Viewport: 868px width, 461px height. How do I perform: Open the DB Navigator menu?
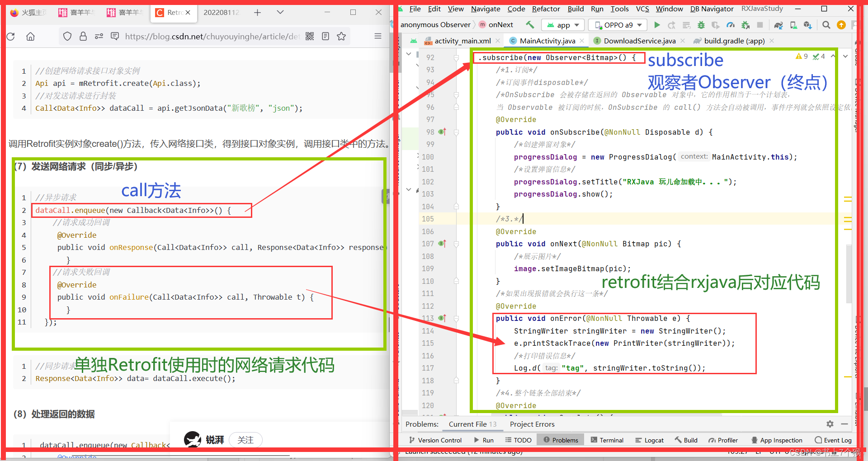(x=712, y=9)
